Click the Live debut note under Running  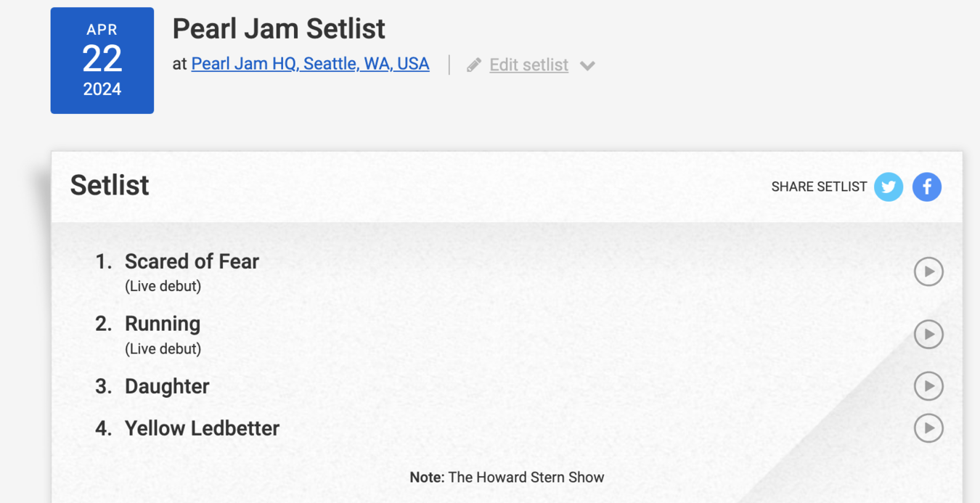tap(163, 349)
